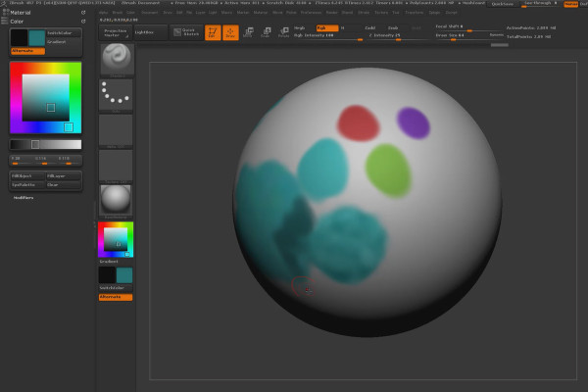Toggle M material mode

(x=343, y=28)
